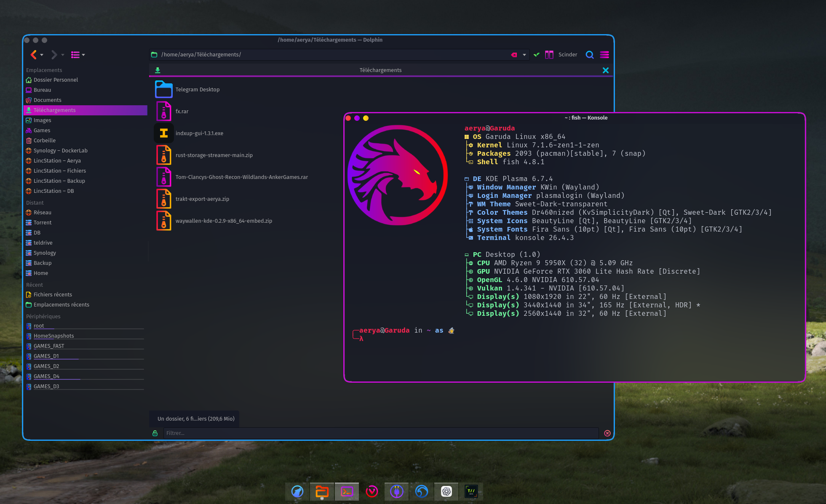Go forward with Dolphin's grey forward arrow

[x=54, y=55]
